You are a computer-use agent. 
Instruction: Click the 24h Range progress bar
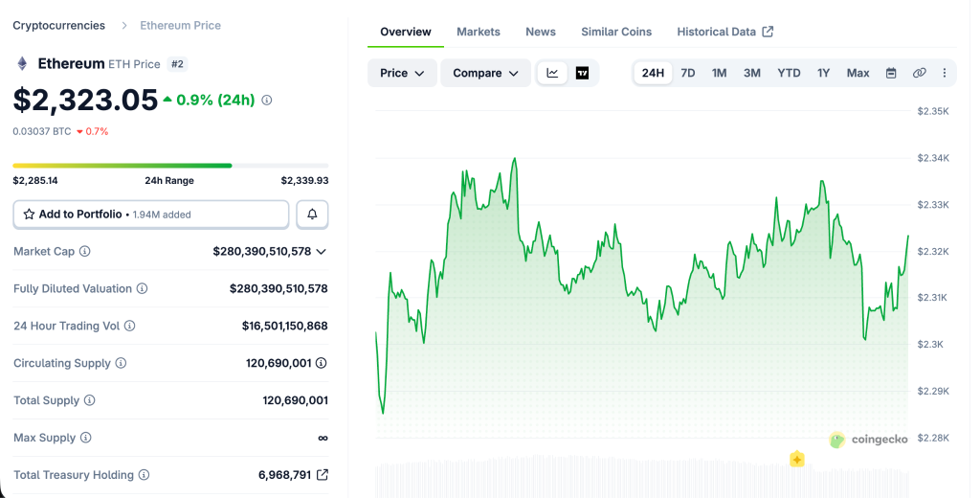coord(170,166)
